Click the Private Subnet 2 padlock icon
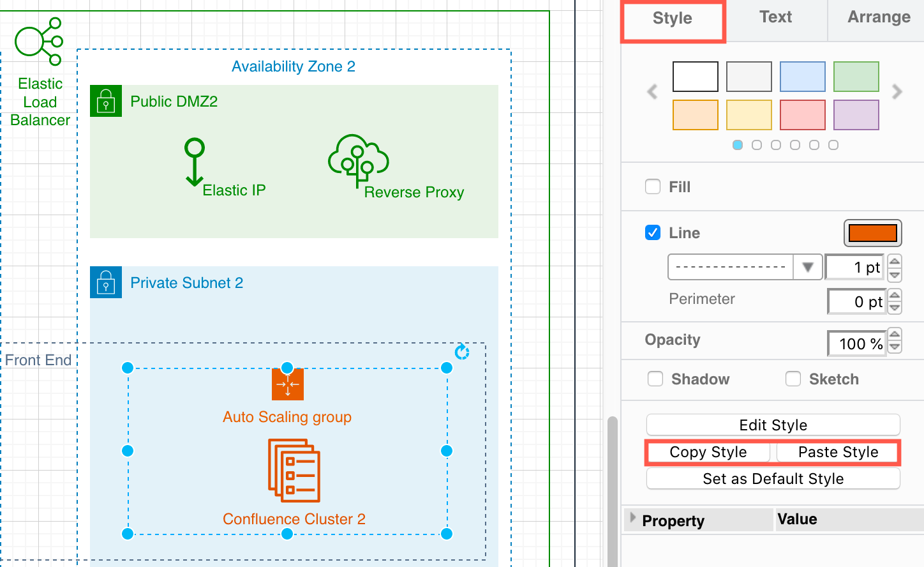The height and width of the screenshot is (567, 924). tap(105, 282)
